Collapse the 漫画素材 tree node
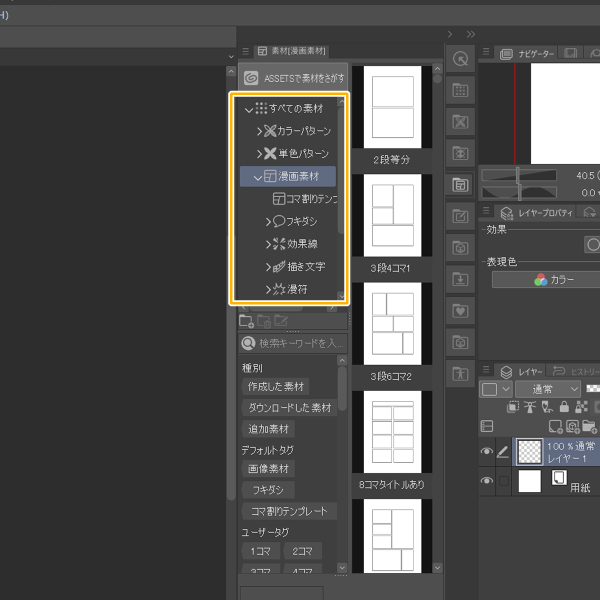Image resolution: width=600 pixels, height=600 pixels. [x=258, y=178]
